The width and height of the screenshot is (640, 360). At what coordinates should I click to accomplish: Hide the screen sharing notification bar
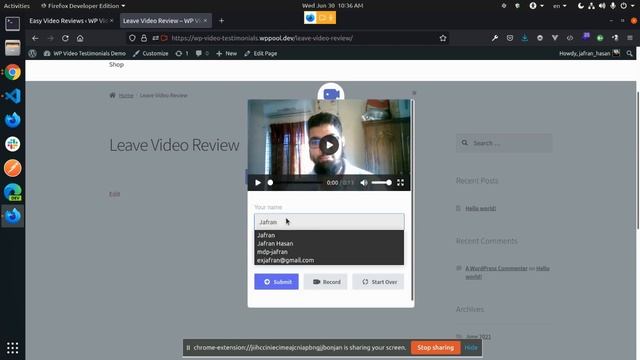point(471,347)
